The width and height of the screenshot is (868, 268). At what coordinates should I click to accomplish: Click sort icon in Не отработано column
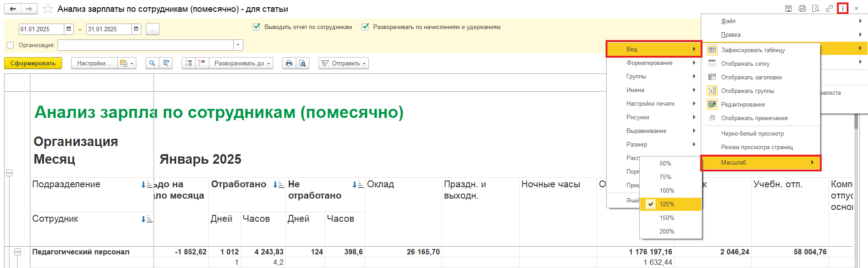(358, 185)
